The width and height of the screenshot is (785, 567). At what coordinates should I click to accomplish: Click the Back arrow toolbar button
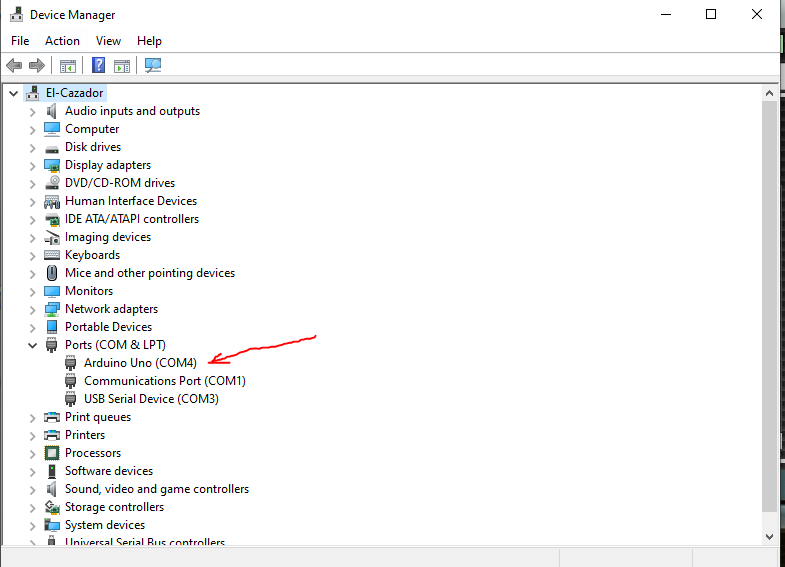(14, 66)
